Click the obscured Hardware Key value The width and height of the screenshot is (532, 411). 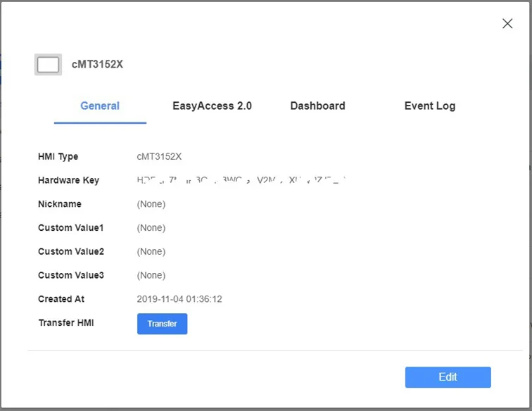click(x=241, y=180)
